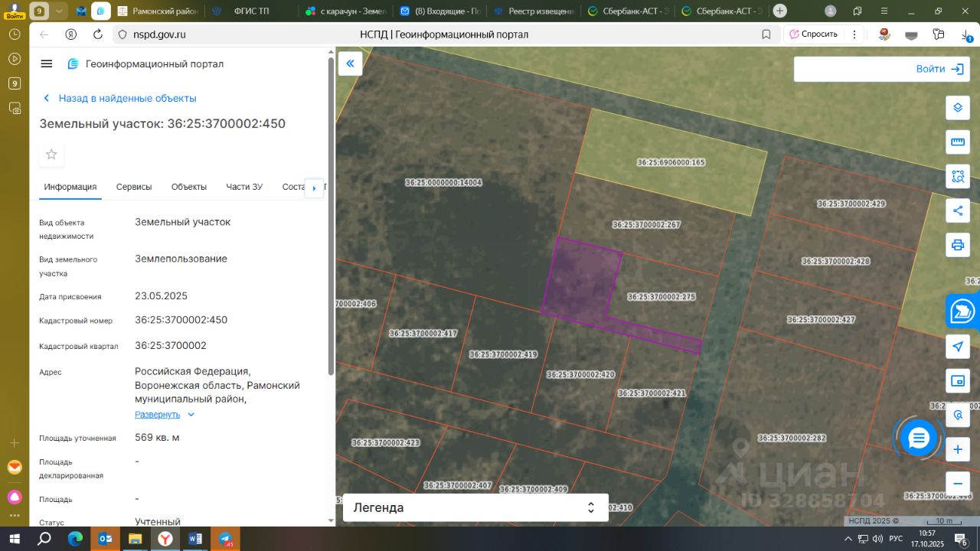Select the ruler measurement tool

[957, 142]
